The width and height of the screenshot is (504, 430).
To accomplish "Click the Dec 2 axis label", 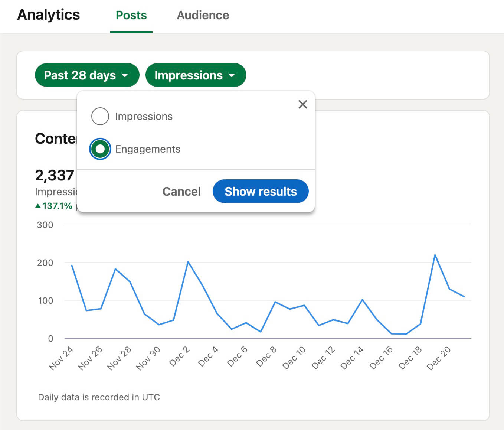I will coord(179,356).
